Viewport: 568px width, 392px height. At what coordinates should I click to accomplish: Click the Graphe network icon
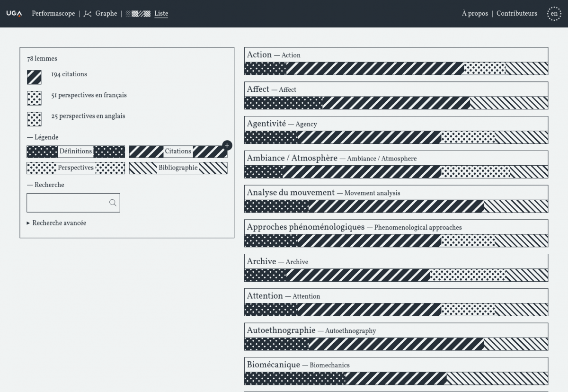[x=87, y=14]
